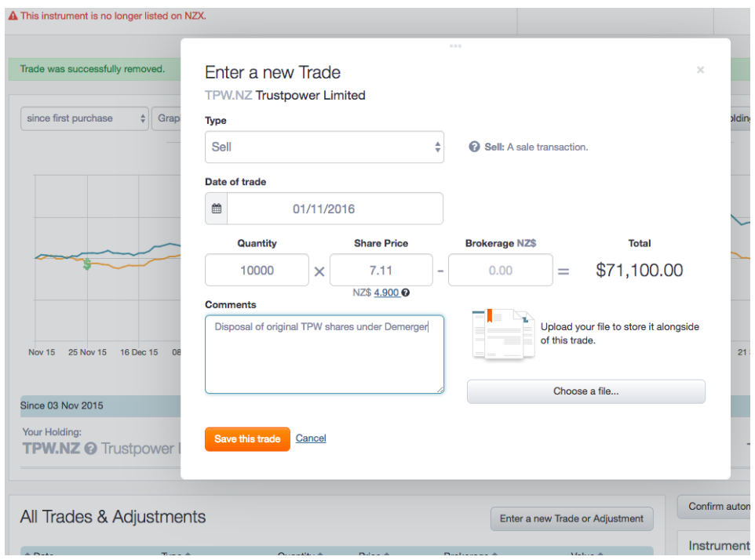755x560 pixels.
Task: Open the trade Type dropdown showing Sell
Action: click(324, 147)
